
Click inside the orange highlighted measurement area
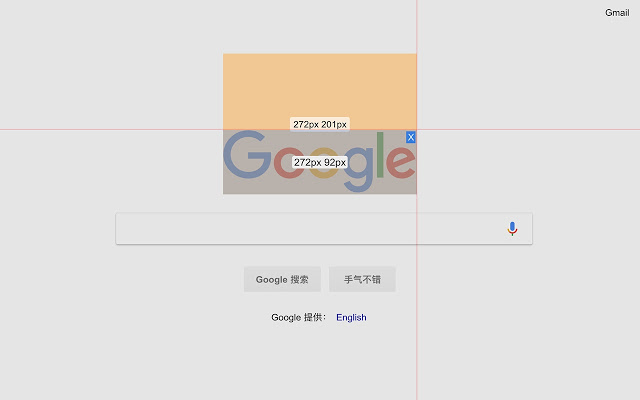click(x=320, y=91)
